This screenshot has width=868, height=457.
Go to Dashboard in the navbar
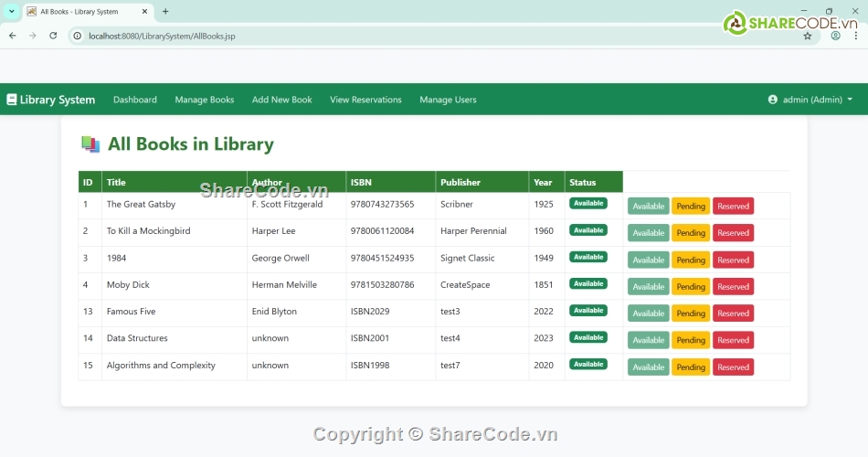[x=134, y=100]
